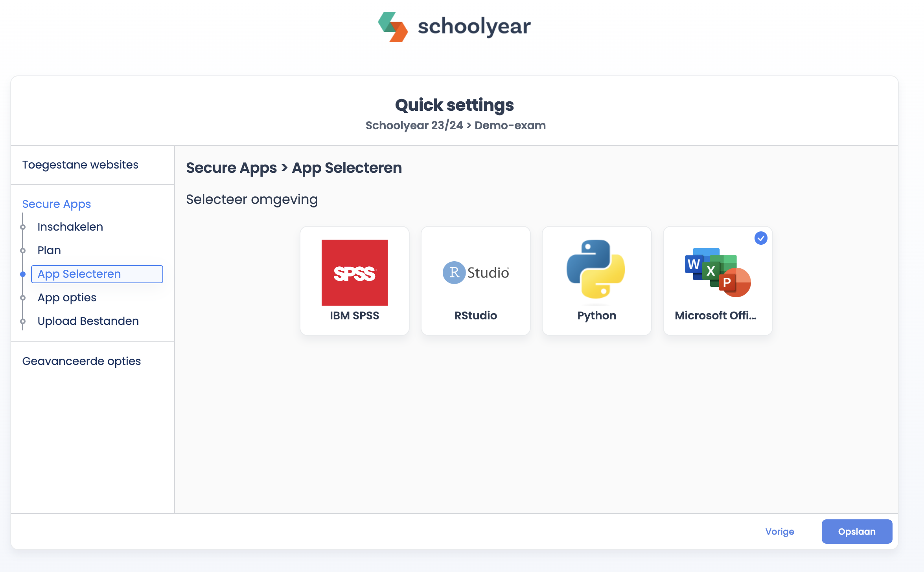Navigate to Upload Bestanden
This screenshot has height=572, width=924.
pyautogui.click(x=88, y=321)
